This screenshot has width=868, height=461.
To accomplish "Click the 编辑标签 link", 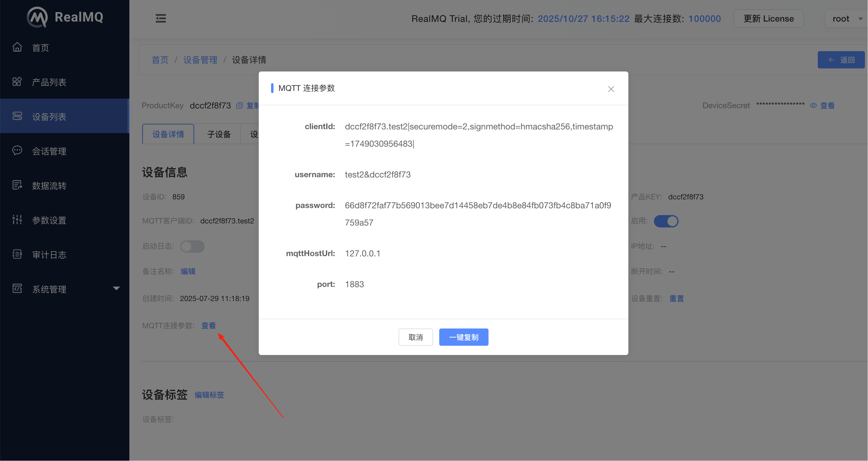I will (x=209, y=395).
